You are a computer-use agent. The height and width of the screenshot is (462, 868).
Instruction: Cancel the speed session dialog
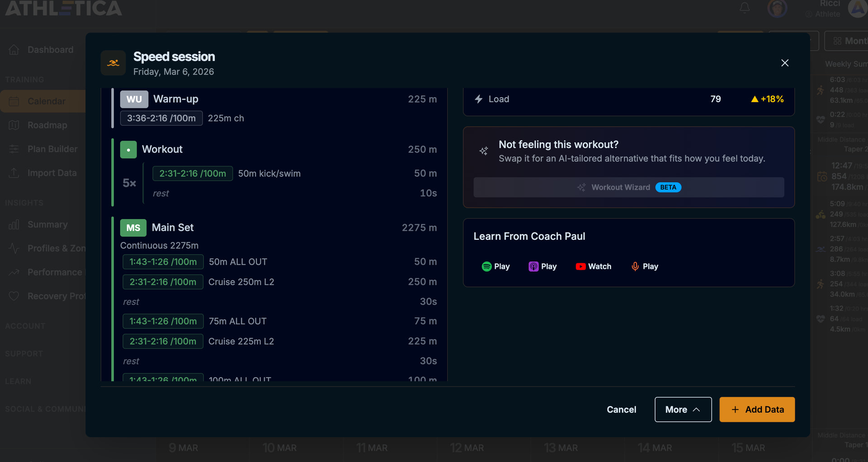(x=621, y=410)
